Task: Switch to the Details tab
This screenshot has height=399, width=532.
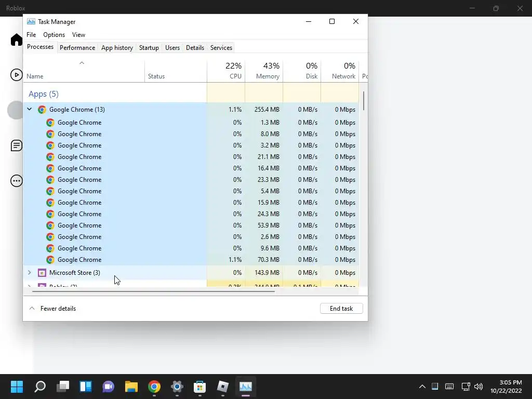Action: (195, 48)
